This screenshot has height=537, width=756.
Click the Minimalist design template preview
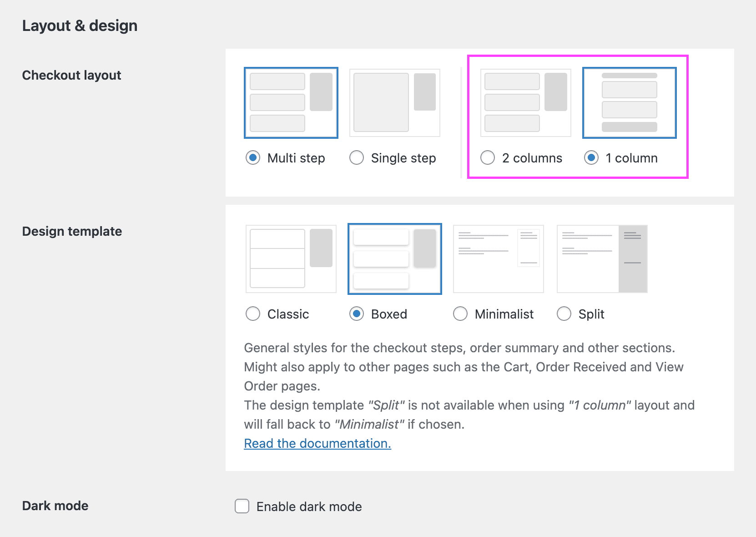coord(498,258)
